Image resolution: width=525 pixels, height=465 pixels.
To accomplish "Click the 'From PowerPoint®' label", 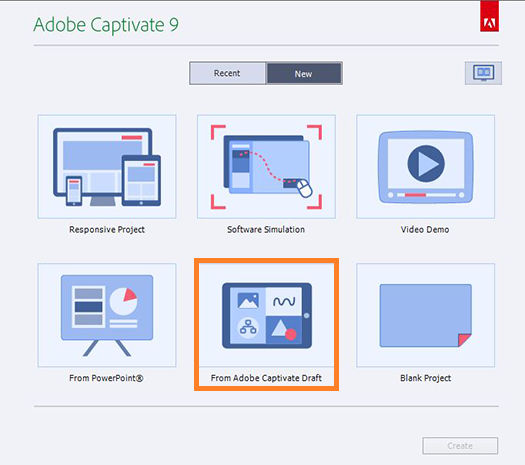I will pos(106,378).
